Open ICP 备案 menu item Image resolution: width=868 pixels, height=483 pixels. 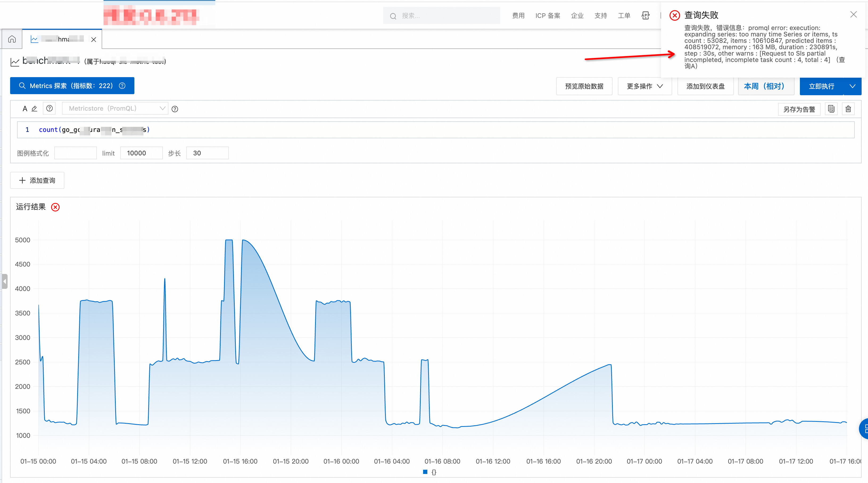click(x=548, y=15)
